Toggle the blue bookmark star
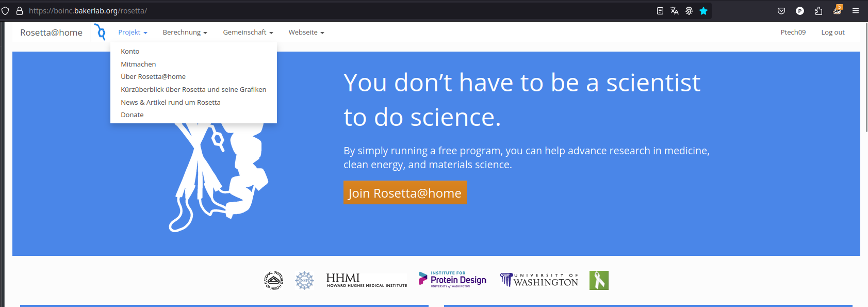This screenshot has width=868, height=307. pos(703,11)
